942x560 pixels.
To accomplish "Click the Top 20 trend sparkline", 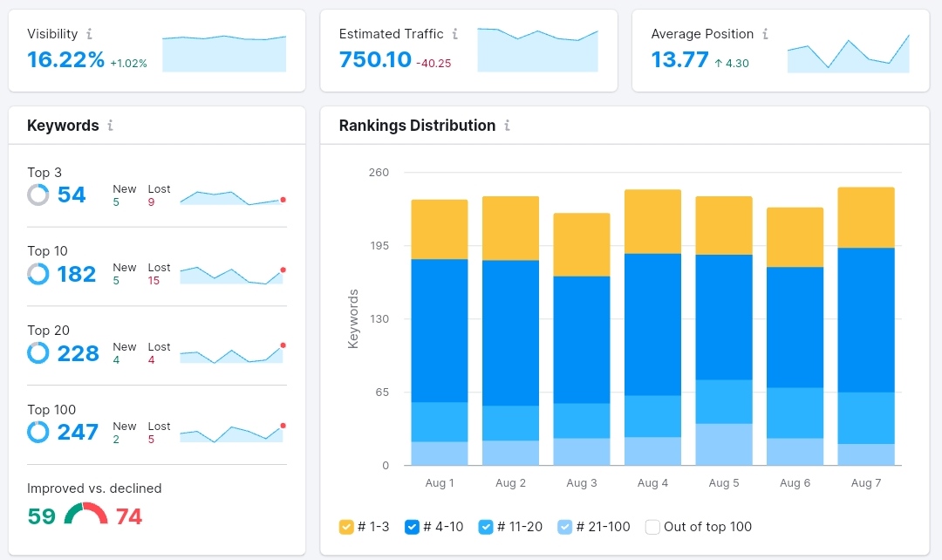I will coord(233,353).
